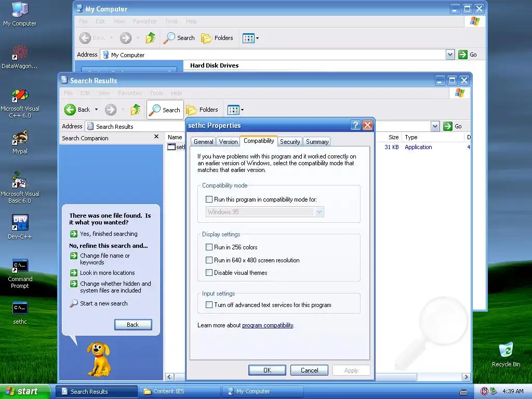Click Search in My Computer toolbar
Image resolution: width=532 pixels, height=399 pixels.
[179, 38]
